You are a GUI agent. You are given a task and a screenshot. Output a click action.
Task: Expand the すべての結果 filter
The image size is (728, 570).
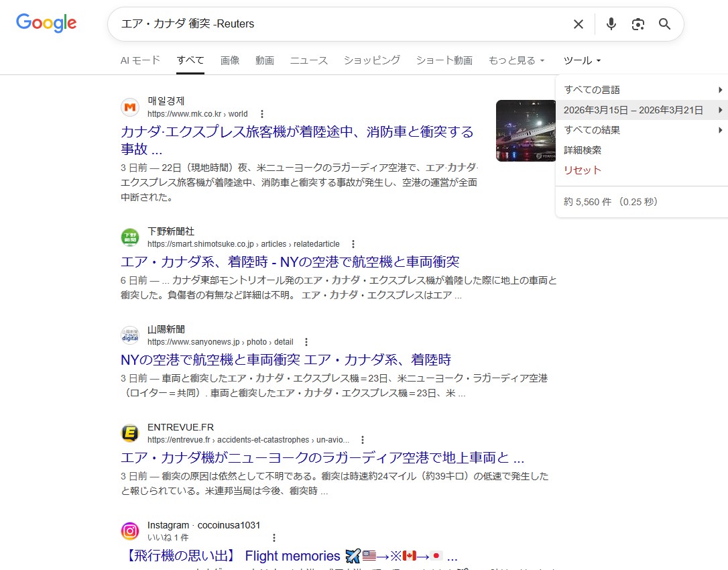pos(642,130)
